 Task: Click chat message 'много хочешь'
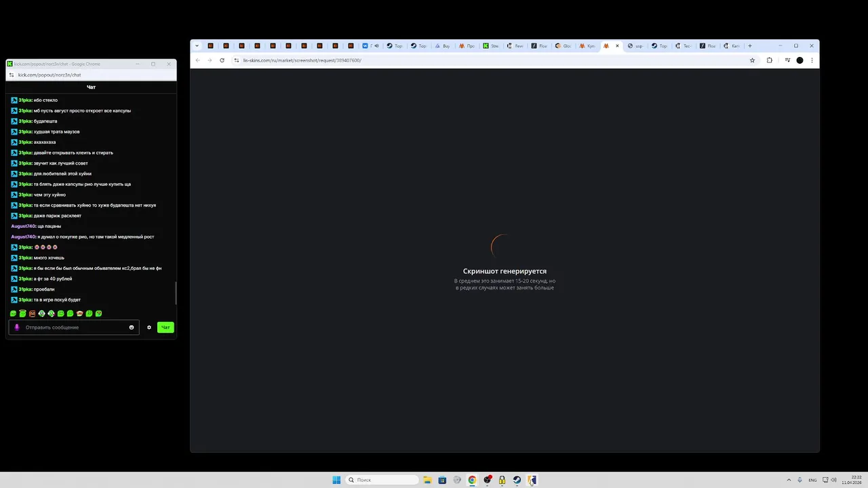(49, 258)
